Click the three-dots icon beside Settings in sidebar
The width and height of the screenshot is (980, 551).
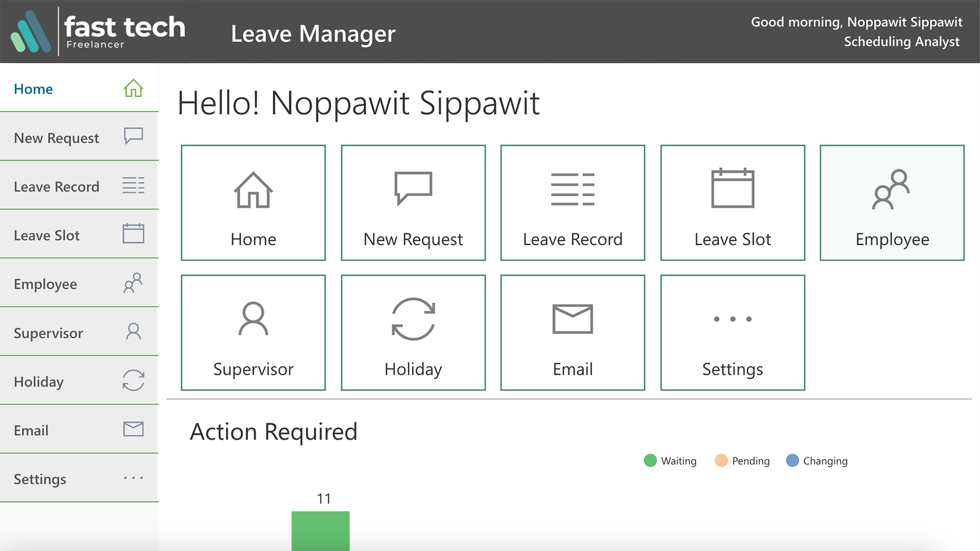tap(133, 478)
